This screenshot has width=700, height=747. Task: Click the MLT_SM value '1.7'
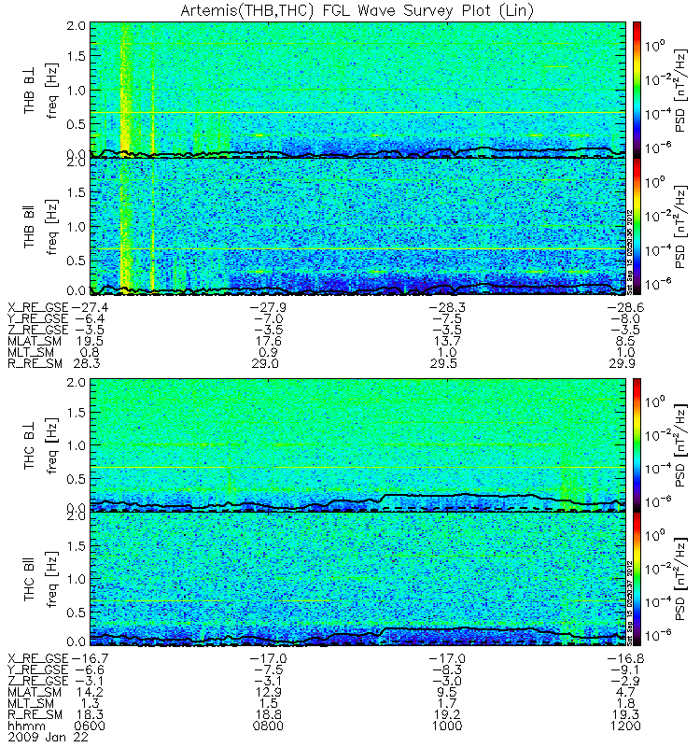(447, 704)
